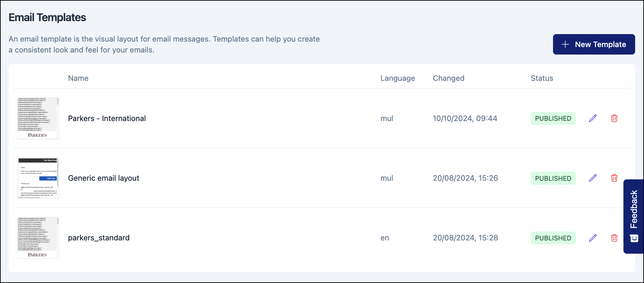Edit the parkers_standard template
The height and width of the screenshot is (283, 644).
[x=593, y=238]
